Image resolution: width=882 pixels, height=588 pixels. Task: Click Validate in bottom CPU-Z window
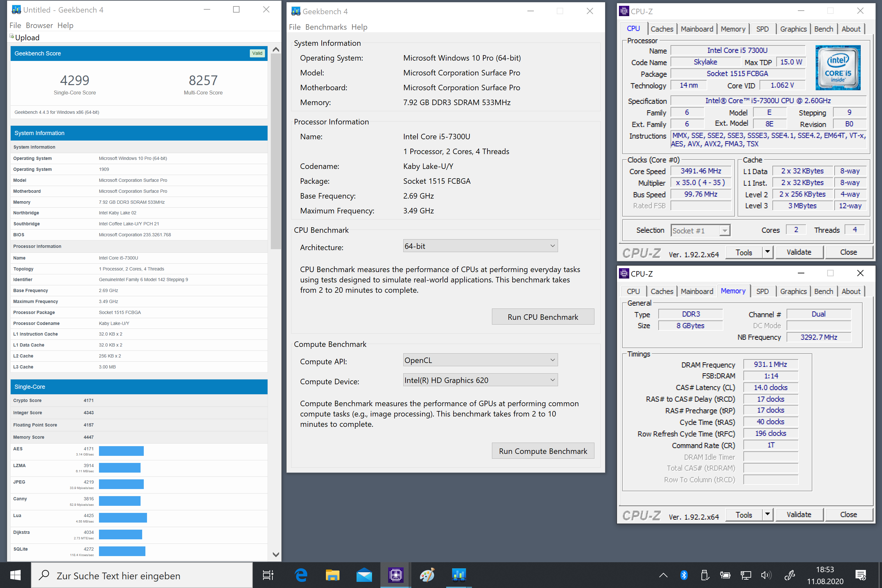tap(799, 514)
